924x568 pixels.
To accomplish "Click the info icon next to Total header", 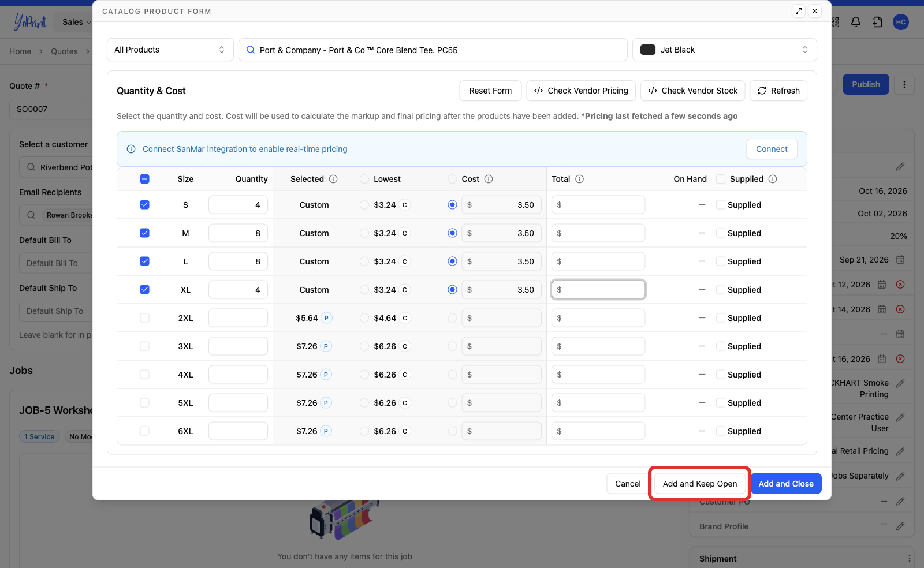I will point(580,179).
